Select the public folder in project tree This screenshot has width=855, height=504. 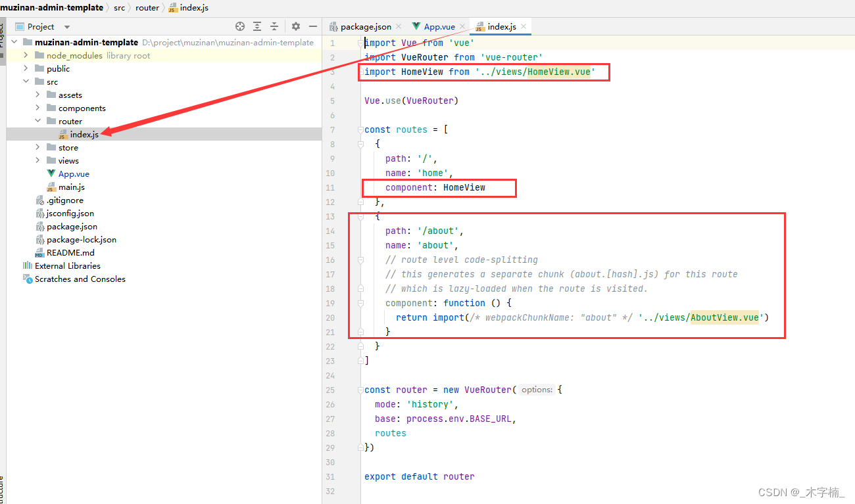[x=58, y=69]
